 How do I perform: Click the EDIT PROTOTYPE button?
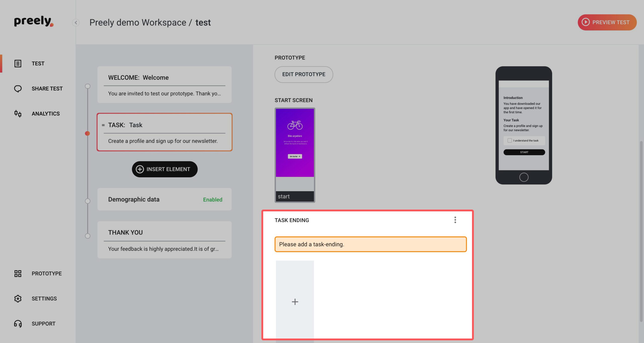[x=304, y=74]
